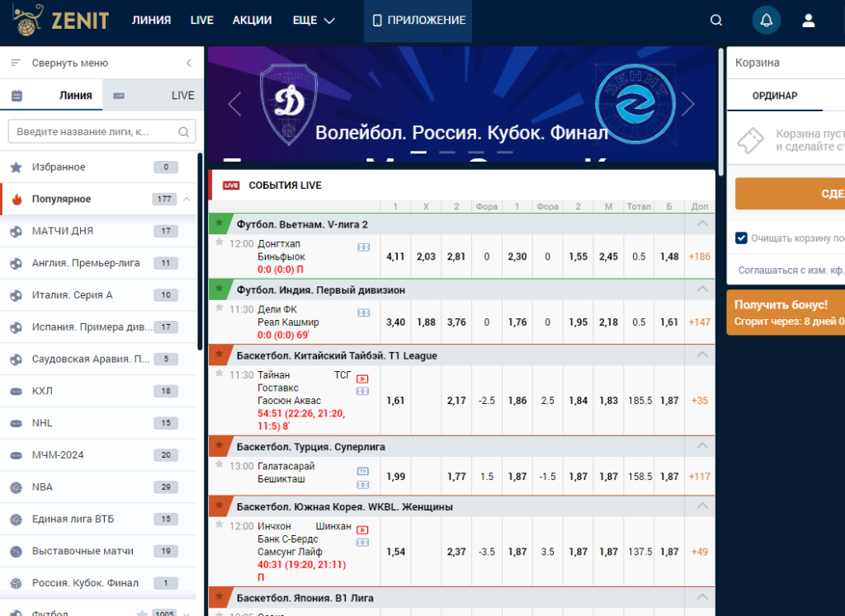This screenshot has width=845, height=616.
Task: Collapse Баскетбол Турция Суперлига section
Action: [702, 446]
